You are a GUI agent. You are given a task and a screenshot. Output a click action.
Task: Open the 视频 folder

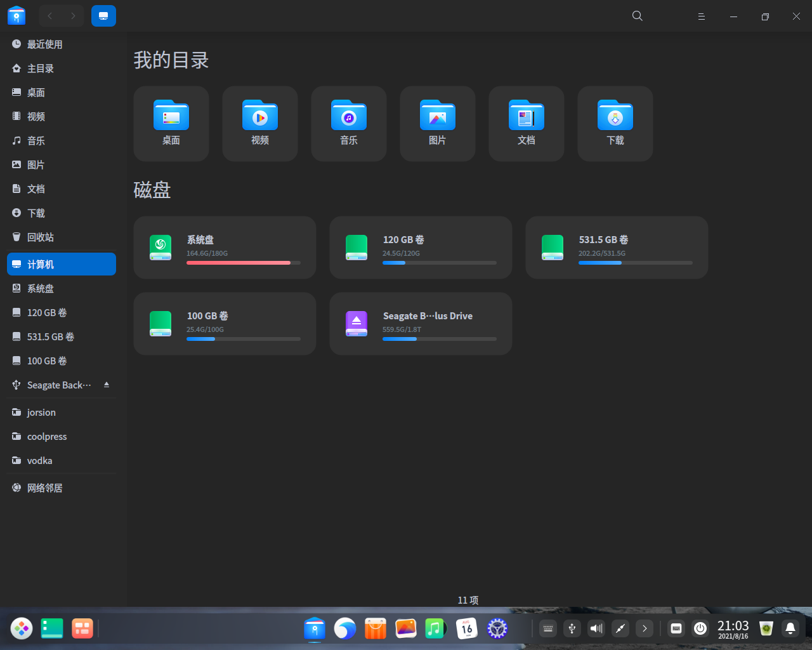[260, 123]
